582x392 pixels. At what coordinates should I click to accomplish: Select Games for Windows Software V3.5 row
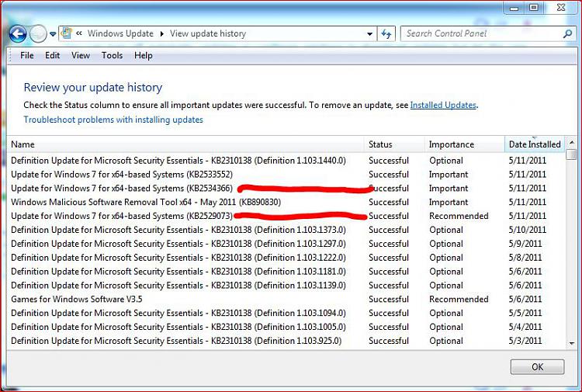point(286,299)
